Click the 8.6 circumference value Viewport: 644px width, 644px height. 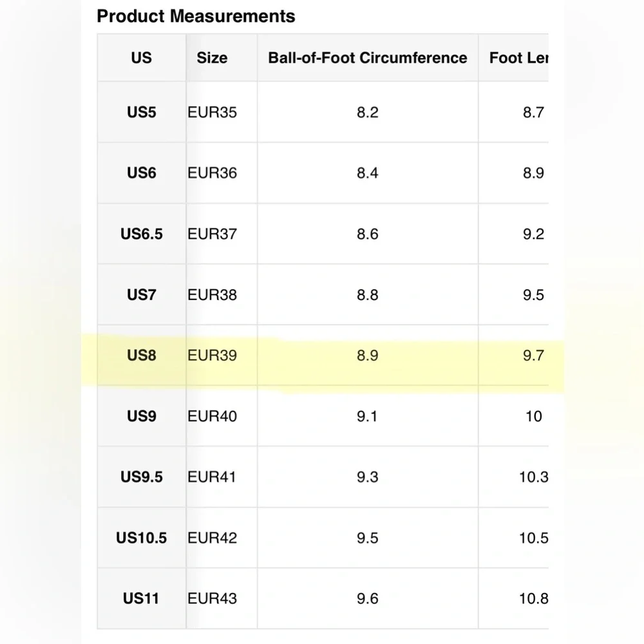pyautogui.click(x=367, y=234)
